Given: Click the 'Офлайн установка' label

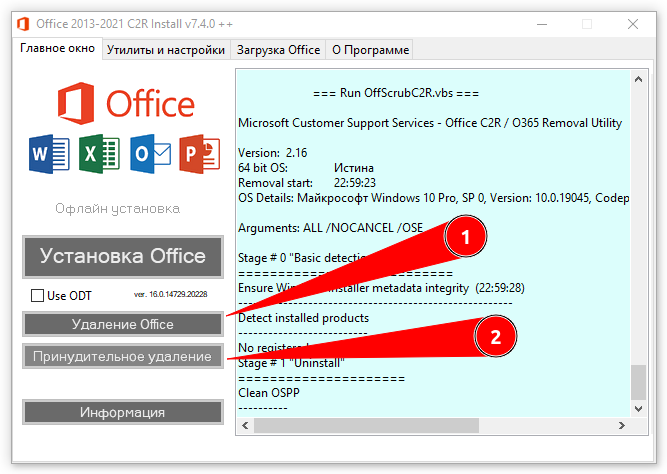Looking at the screenshot, I should coord(117,208).
